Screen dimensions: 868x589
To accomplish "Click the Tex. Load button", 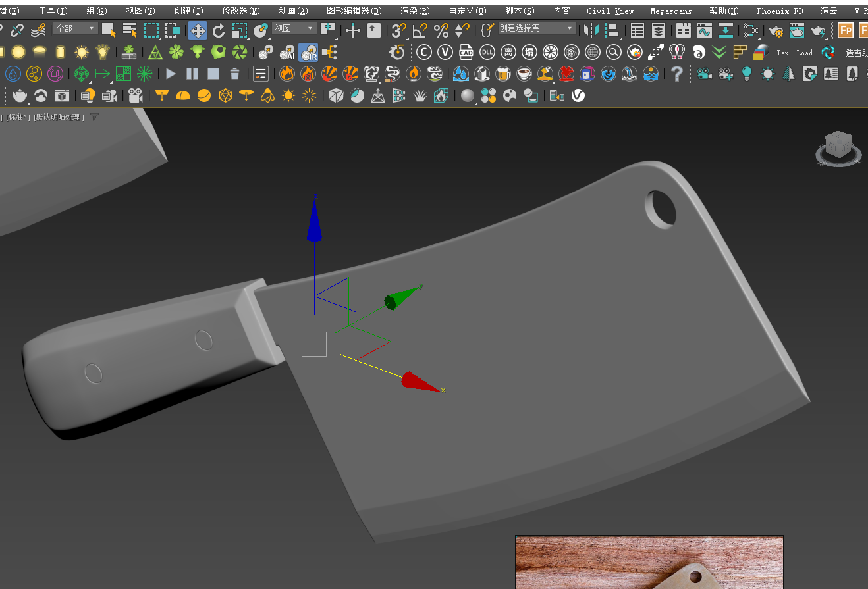I will (794, 53).
